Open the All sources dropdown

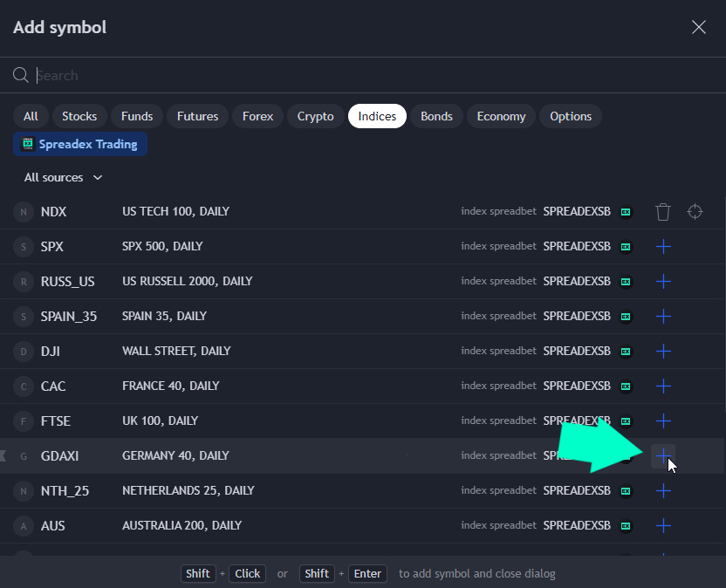[63, 178]
